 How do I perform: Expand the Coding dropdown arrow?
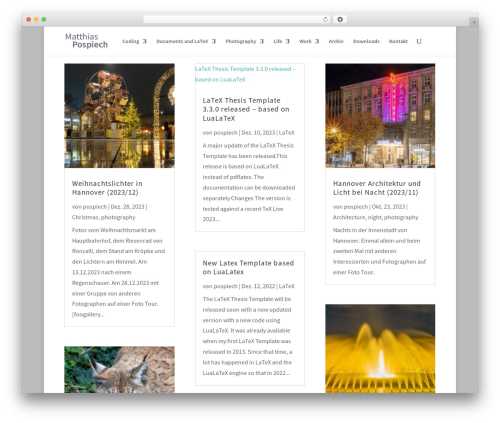pos(145,41)
